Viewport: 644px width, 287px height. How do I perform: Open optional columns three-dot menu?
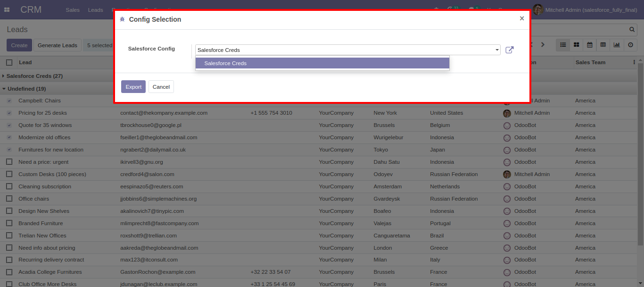coord(634,62)
